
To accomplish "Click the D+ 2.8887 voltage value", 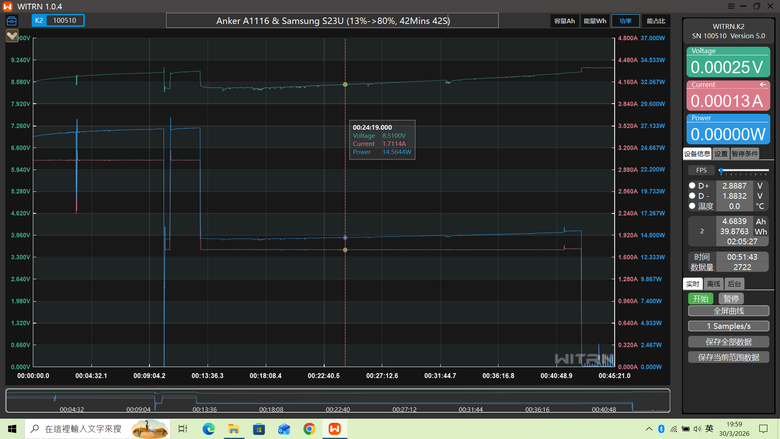I will (734, 185).
